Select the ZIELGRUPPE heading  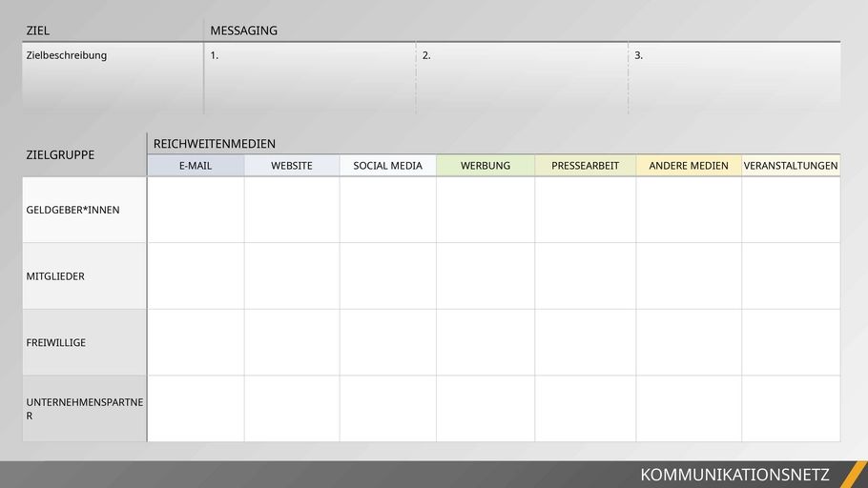click(60, 155)
